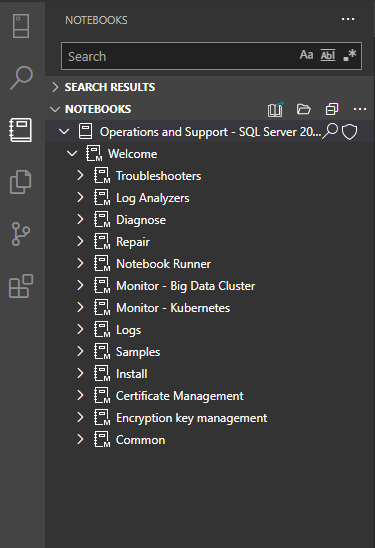Open the Notebooks view more actions menu
The image size is (375, 548).
coord(348,20)
